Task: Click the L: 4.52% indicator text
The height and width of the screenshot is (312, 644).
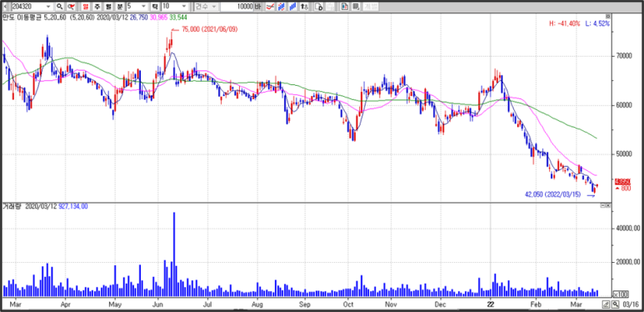Action: click(597, 24)
